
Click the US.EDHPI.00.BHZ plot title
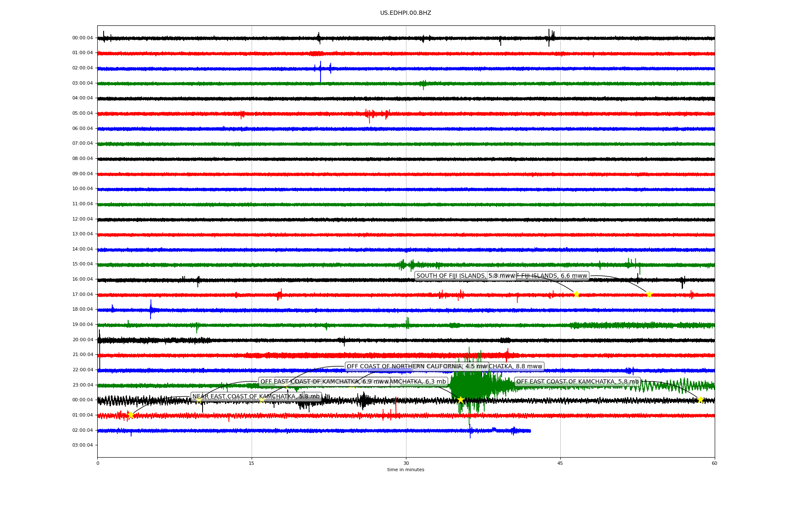(406, 13)
